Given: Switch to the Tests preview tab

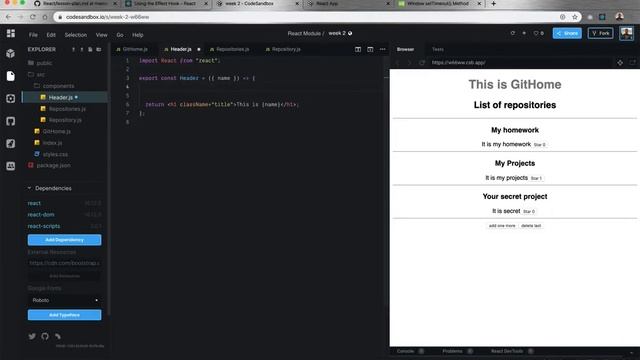Looking at the screenshot, I should pos(438,49).
